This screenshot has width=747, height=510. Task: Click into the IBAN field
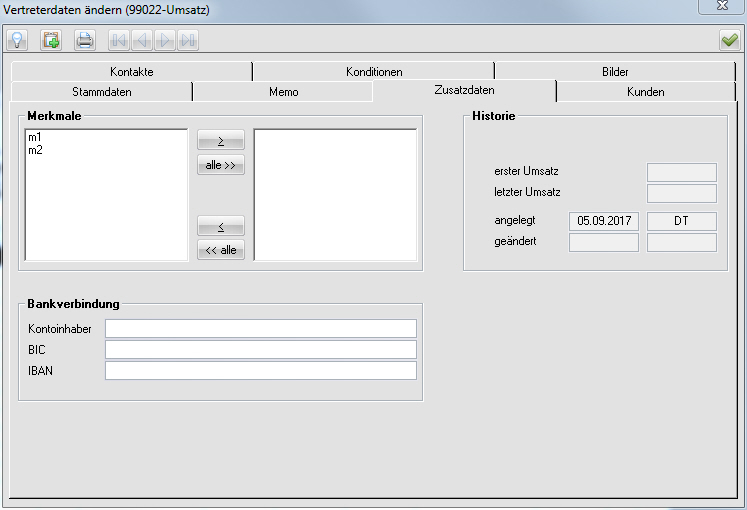[x=260, y=371]
